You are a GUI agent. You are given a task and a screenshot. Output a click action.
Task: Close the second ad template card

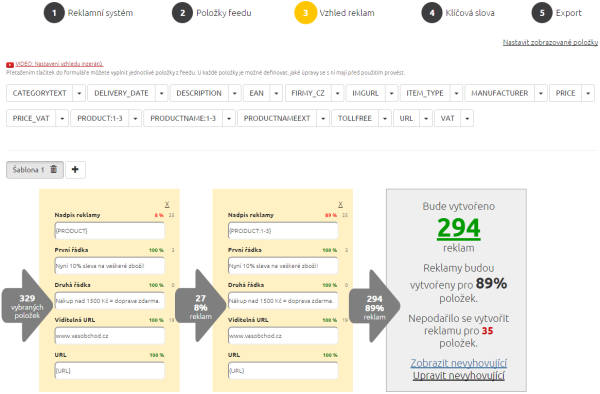341,204
